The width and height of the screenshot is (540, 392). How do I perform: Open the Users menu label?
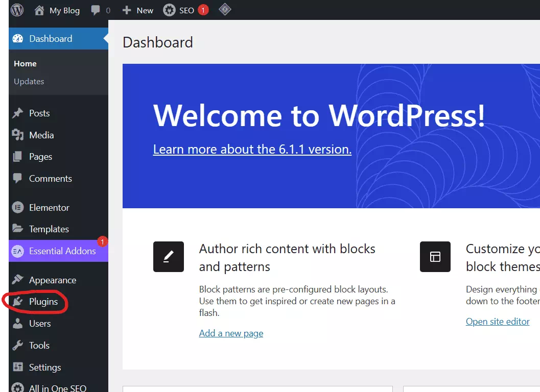(x=40, y=324)
